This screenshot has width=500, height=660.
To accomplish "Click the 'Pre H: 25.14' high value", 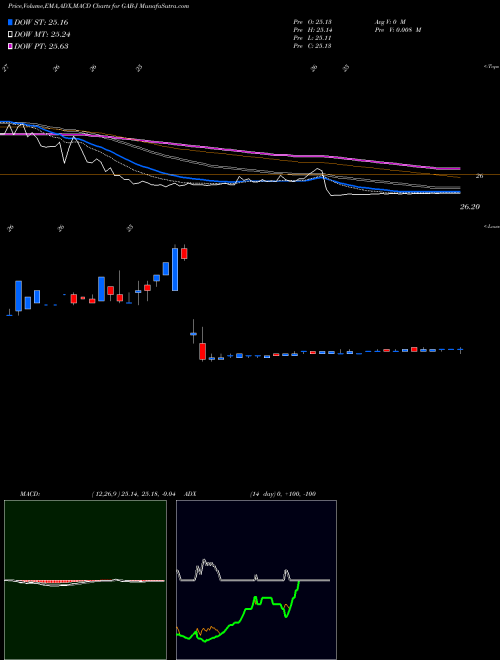I will click(312, 30).
